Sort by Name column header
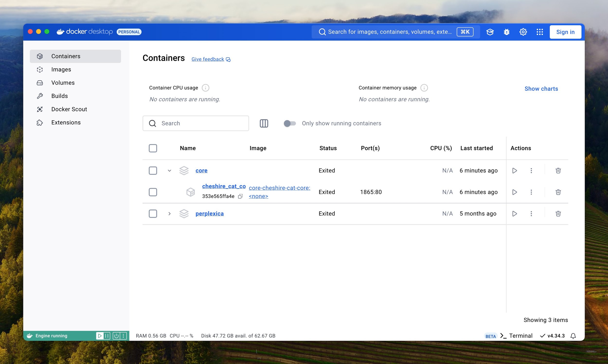The width and height of the screenshot is (608, 364). tap(188, 148)
